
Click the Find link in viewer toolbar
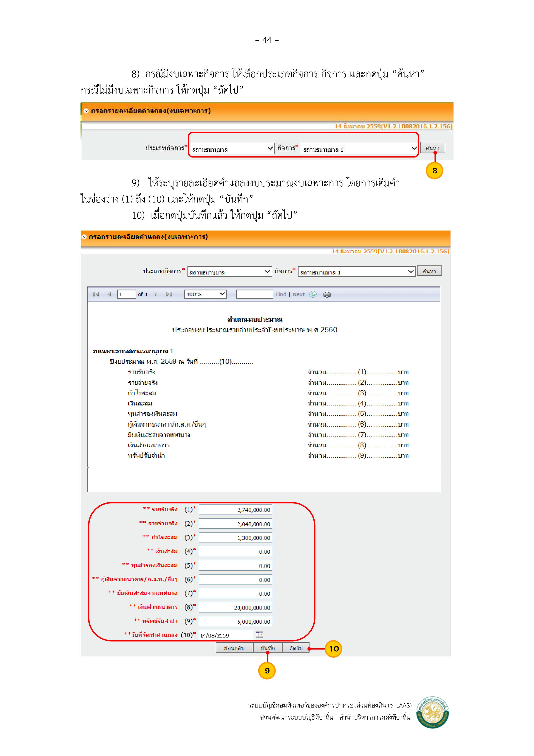(x=281, y=294)
